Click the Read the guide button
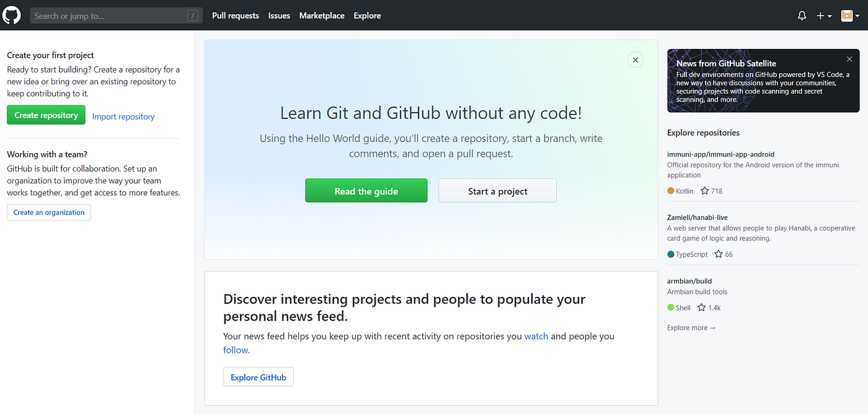Screen dimensions: 868x414 (366, 190)
